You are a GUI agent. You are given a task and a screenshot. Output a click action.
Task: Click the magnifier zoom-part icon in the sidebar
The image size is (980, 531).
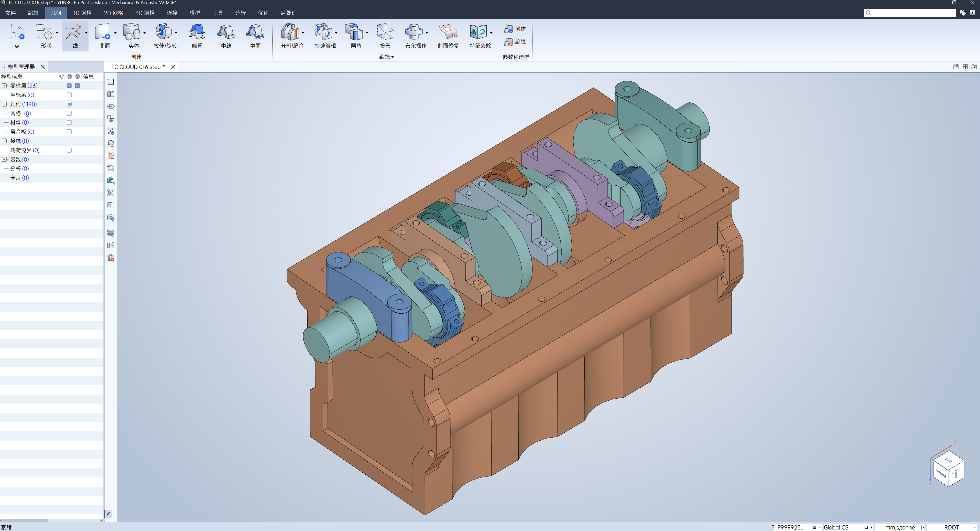click(x=111, y=180)
